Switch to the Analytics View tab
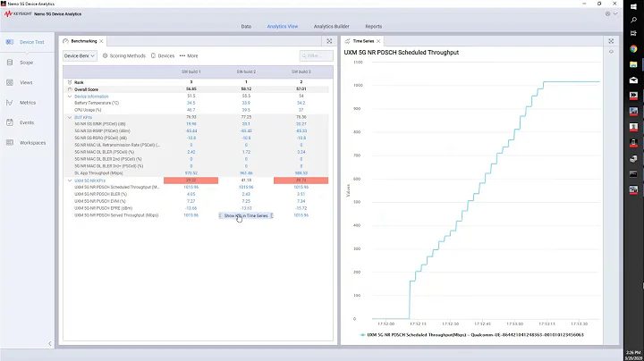Viewport: 644px width, 361px height. click(x=283, y=26)
